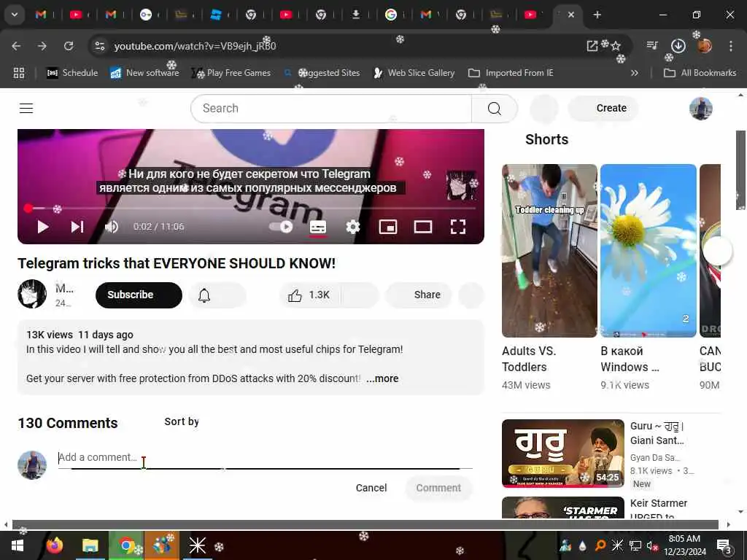Toggle subtitles/closed captions

coord(318,227)
